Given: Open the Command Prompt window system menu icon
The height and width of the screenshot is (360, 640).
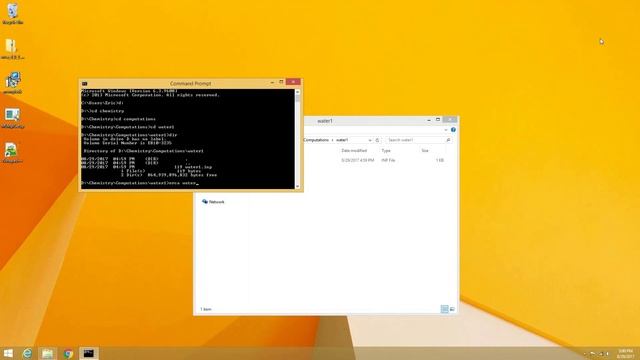Looking at the screenshot, I should coord(84,84).
